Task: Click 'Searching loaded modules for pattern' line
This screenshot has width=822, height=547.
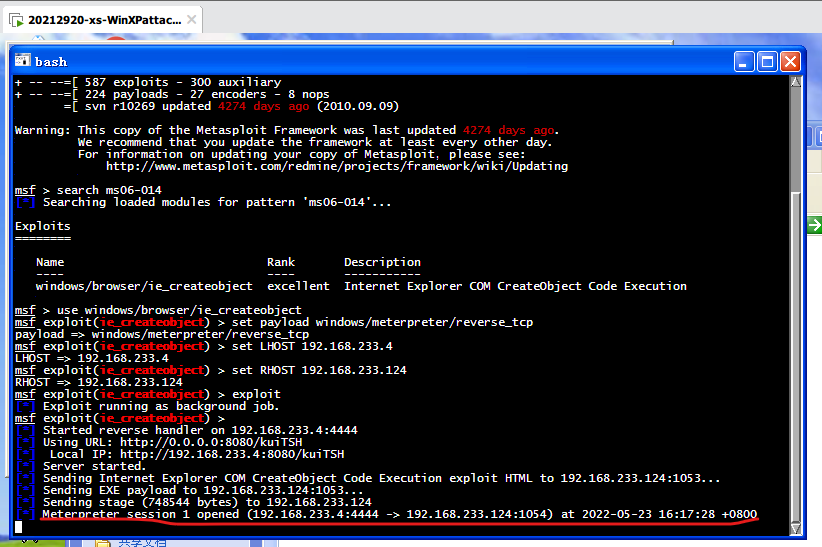Action: (217, 202)
